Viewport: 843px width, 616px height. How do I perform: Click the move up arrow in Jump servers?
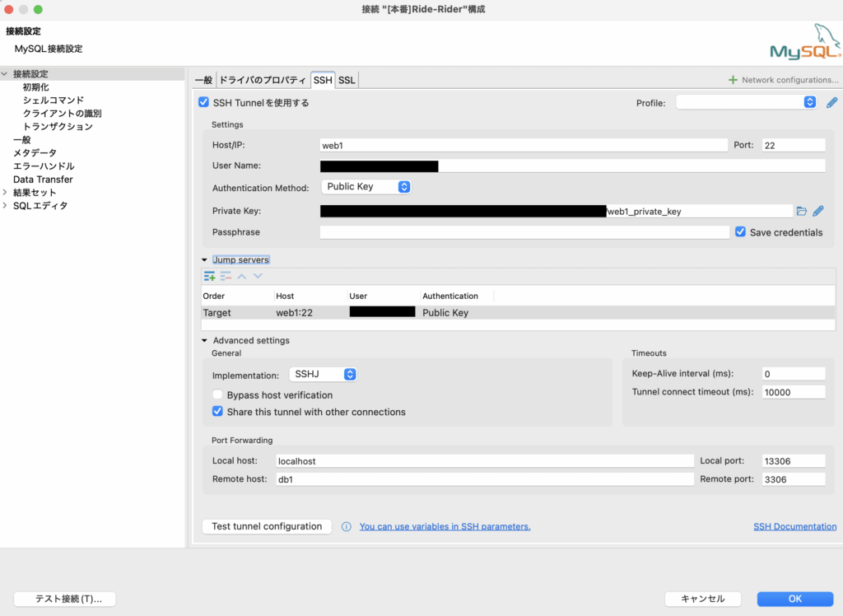click(x=242, y=277)
